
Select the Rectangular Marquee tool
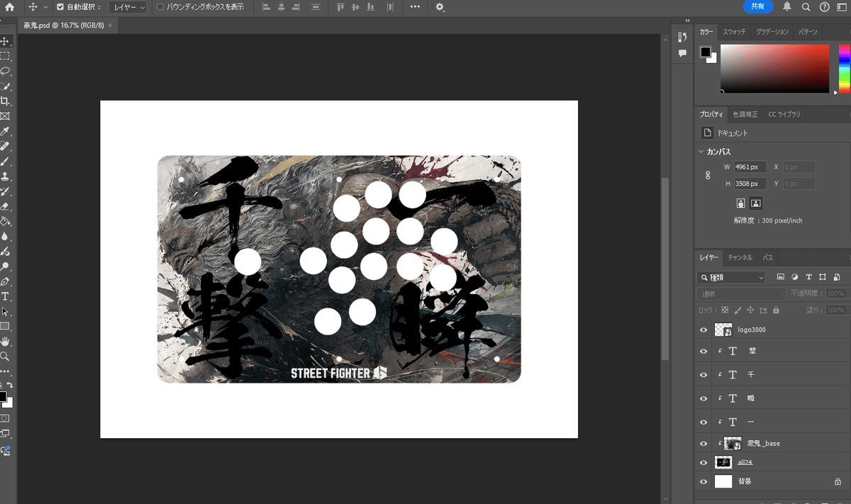pos(5,56)
